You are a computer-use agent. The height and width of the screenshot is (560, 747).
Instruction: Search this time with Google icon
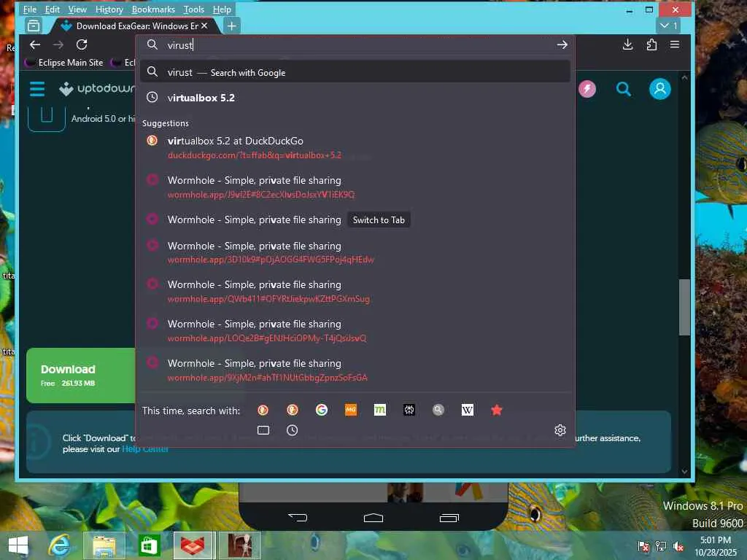tap(322, 410)
